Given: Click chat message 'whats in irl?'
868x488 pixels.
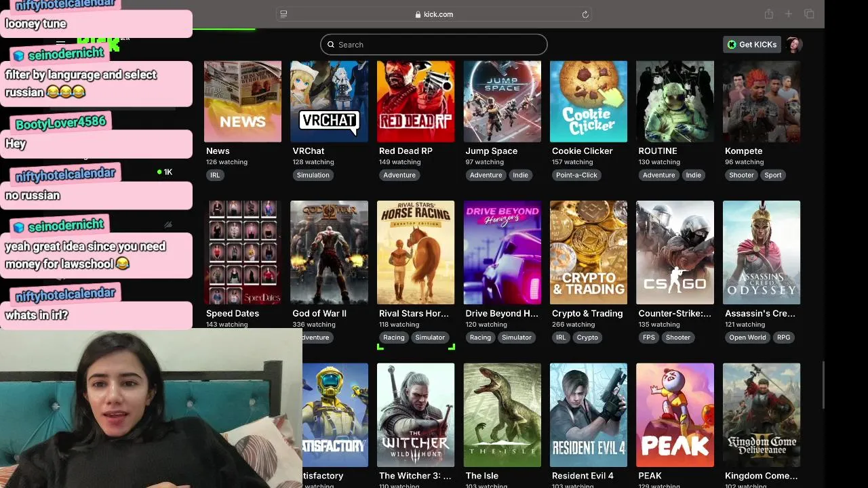Looking at the screenshot, I should pyautogui.click(x=37, y=315).
